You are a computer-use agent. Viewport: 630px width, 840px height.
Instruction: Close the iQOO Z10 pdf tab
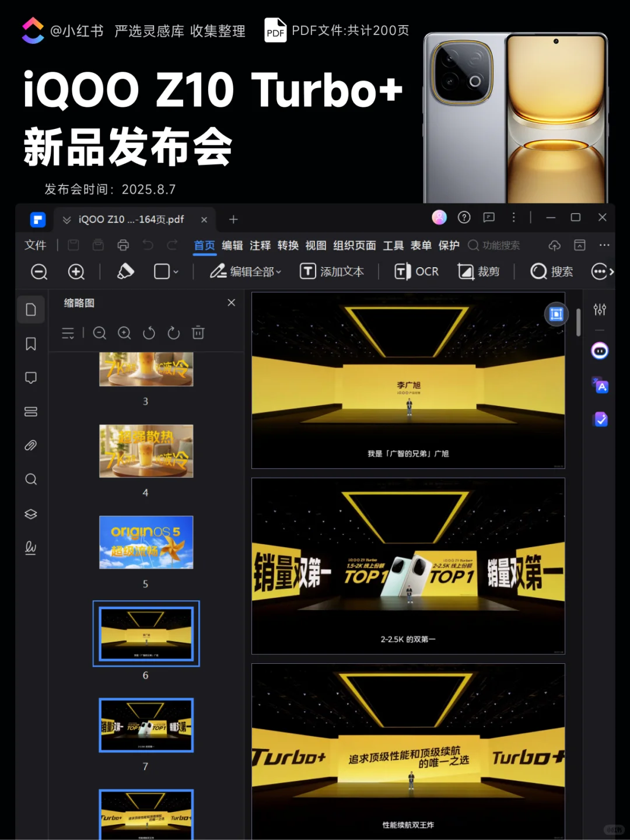pyautogui.click(x=204, y=219)
